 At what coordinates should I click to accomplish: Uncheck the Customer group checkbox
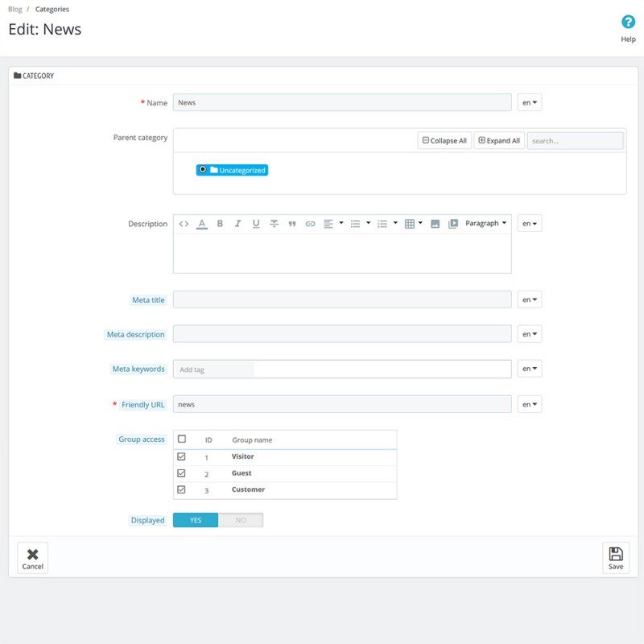[x=181, y=489]
